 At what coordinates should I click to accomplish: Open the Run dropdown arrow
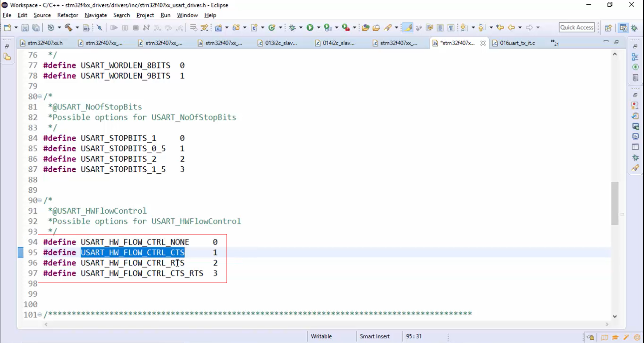click(x=318, y=28)
